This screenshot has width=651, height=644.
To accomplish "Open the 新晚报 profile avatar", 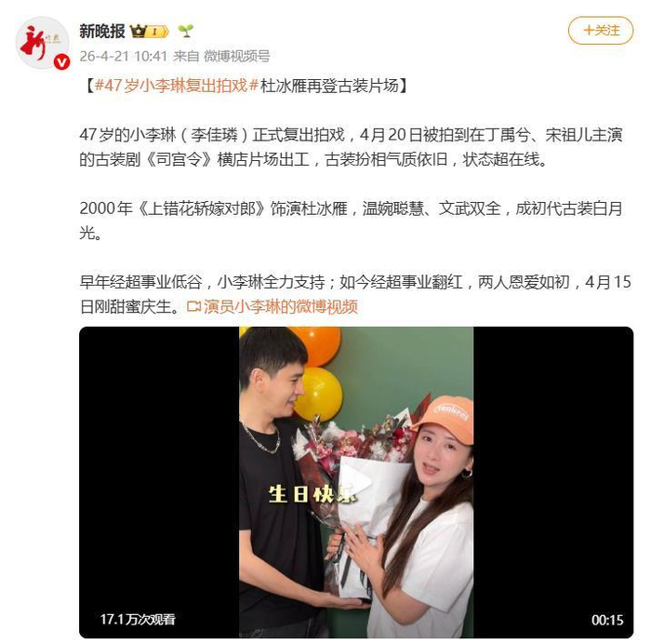I will 42,43.
